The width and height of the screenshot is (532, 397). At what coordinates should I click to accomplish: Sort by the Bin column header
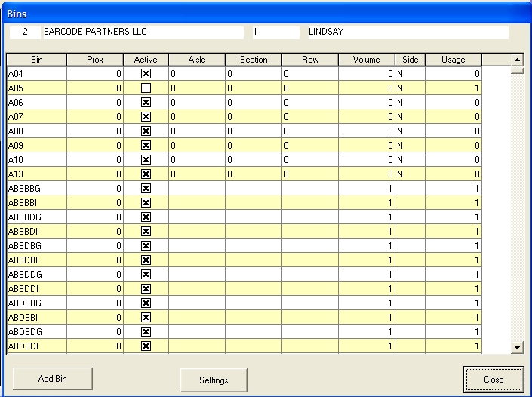(37, 60)
